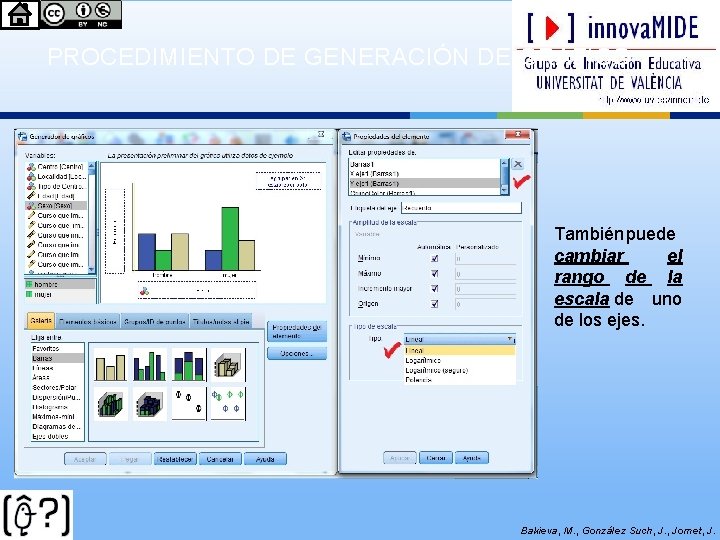Select the clustered error bar thumbnail
This screenshot has height=540, width=720.
(229, 404)
